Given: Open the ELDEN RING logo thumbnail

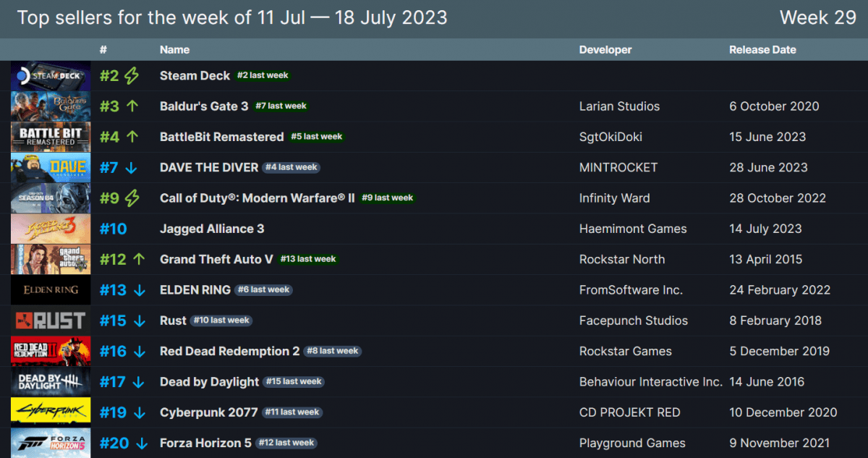Looking at the screenshot, I should [51, 289].
